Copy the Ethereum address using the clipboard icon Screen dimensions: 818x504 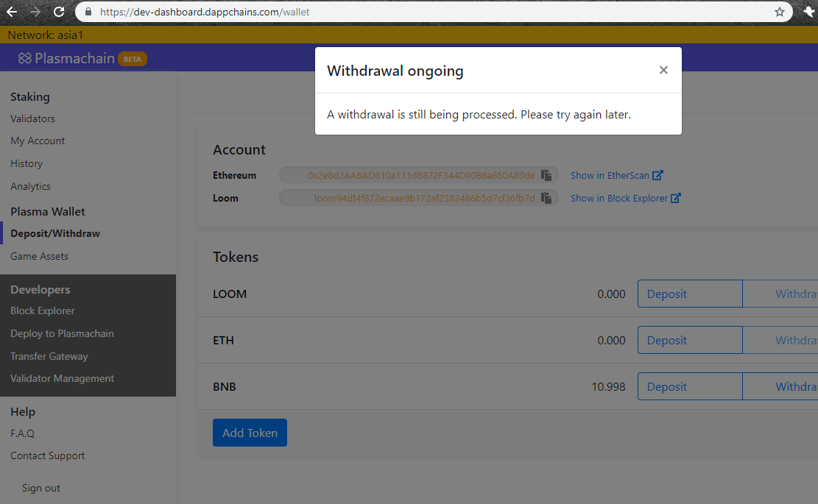click(546, 175)
